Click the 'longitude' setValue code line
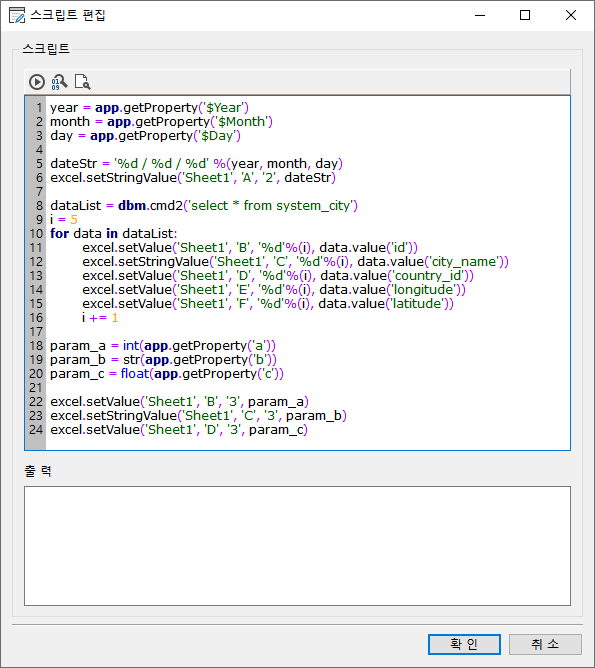The height and width of the screenshot is (668, 595). click(274, 290)
